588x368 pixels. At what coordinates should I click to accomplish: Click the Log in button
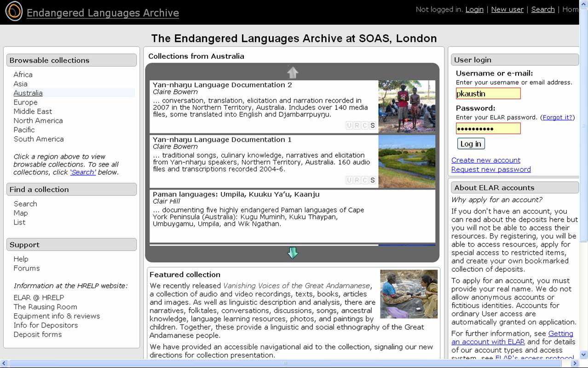tap(471, 144)
